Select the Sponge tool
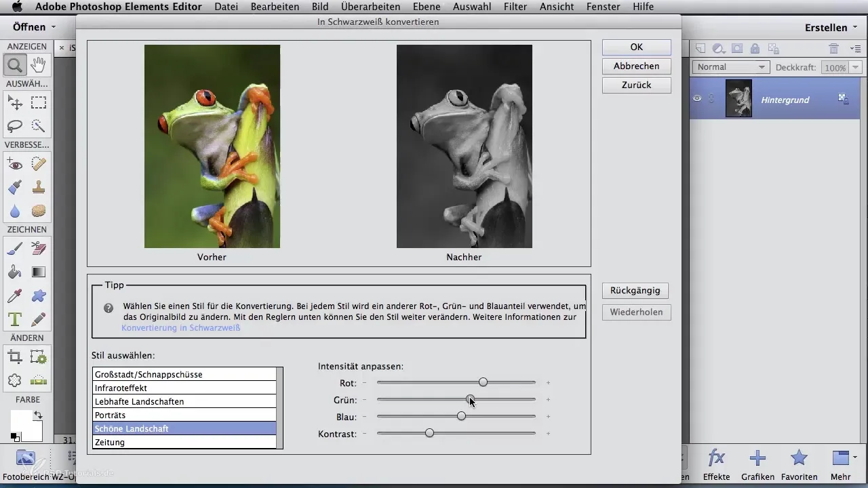The image size is (868, 488). click(x=39, y=211)
